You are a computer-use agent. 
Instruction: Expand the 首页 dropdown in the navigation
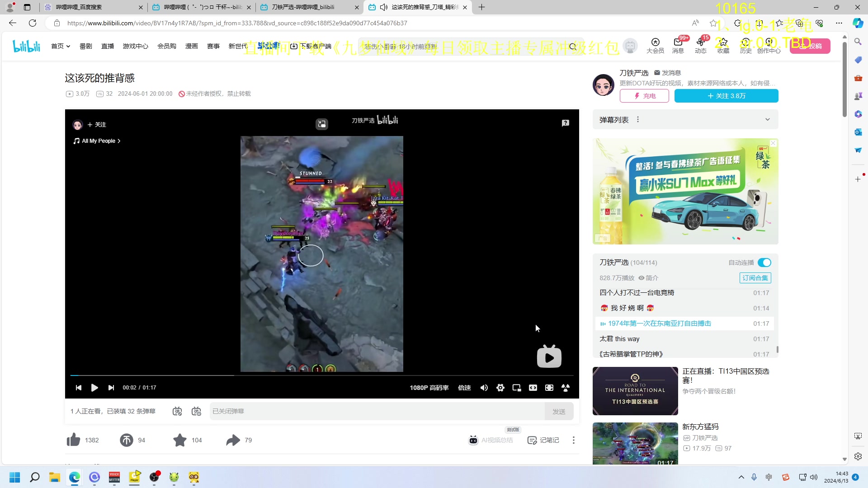[61, 46]
